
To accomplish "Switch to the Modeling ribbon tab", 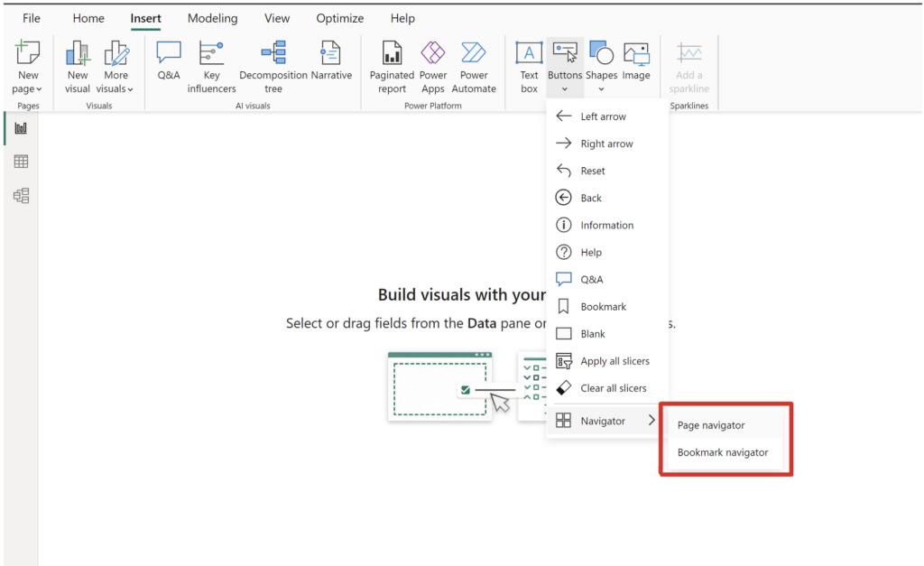I will pyautogui.click(x=212, y=17).
